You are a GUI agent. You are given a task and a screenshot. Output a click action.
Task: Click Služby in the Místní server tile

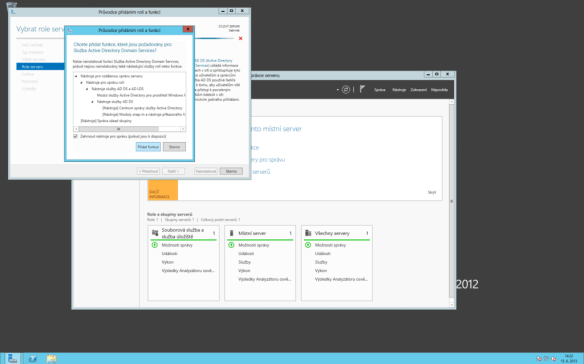245,262
